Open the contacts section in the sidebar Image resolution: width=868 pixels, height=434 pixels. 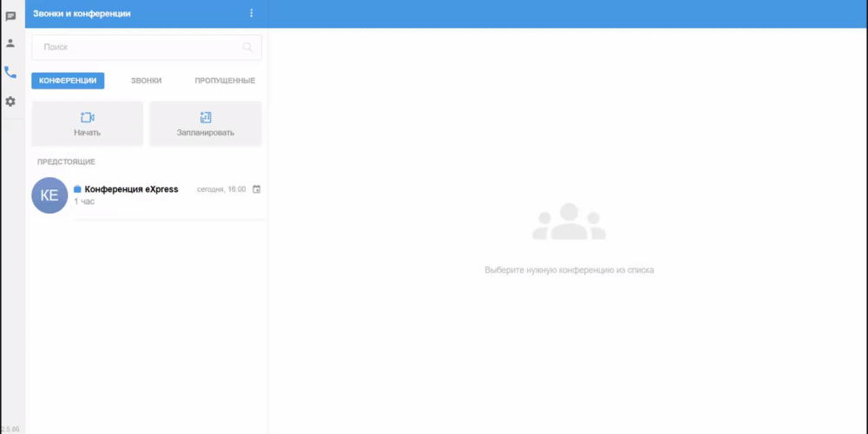tap(10, 43)
